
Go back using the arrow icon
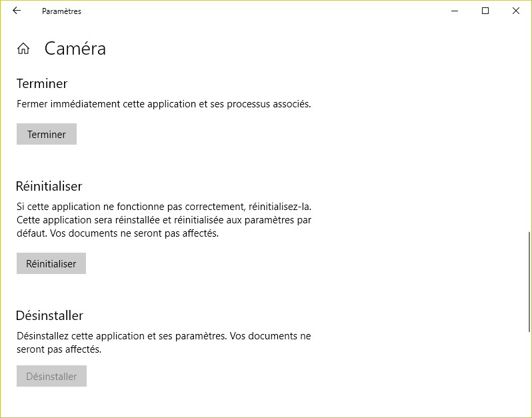(x=17, y=11)
